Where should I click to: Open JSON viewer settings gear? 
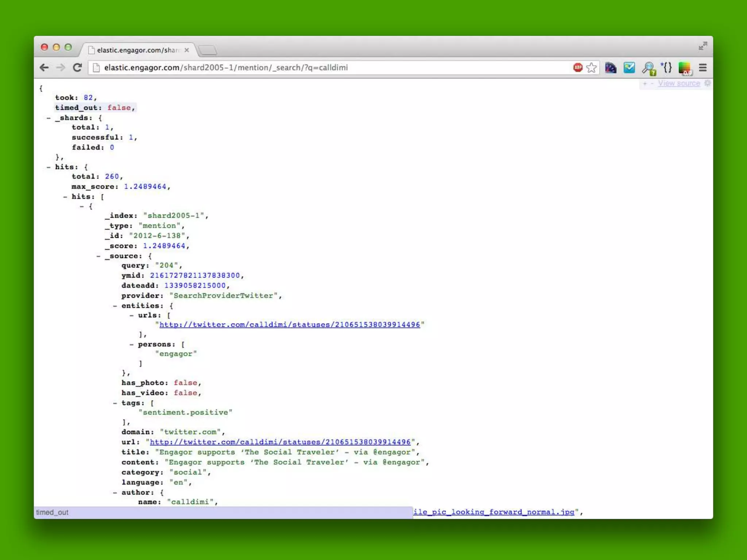(x=707, y=83)
